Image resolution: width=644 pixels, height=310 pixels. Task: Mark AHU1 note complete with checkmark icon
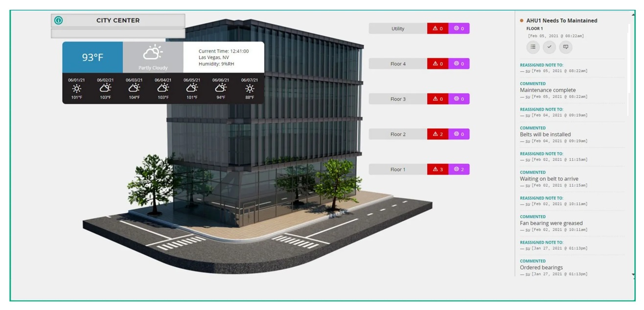pyautogui.click(x=549, y=47)
